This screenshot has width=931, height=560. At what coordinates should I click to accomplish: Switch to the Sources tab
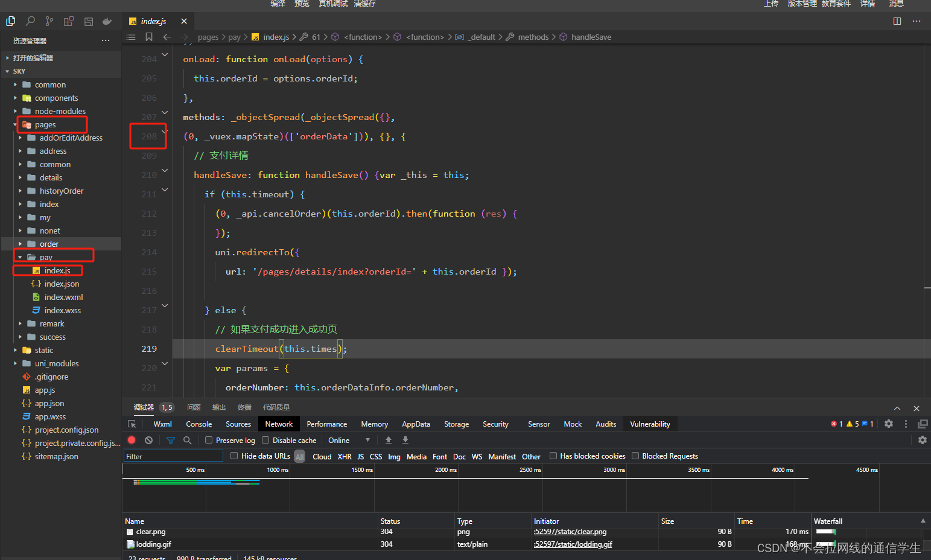[x=238, y=424]
